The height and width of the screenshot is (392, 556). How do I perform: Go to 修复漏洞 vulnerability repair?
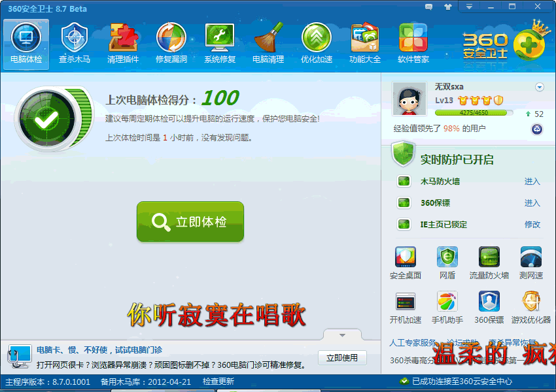click(171, 44)
